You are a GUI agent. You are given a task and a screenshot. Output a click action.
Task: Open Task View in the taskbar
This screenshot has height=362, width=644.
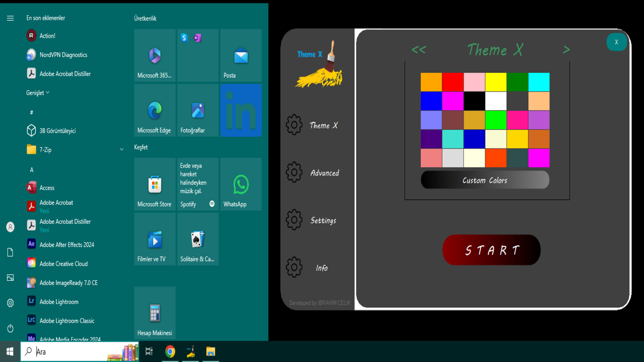pyautogui.click(x=149, y=352)
